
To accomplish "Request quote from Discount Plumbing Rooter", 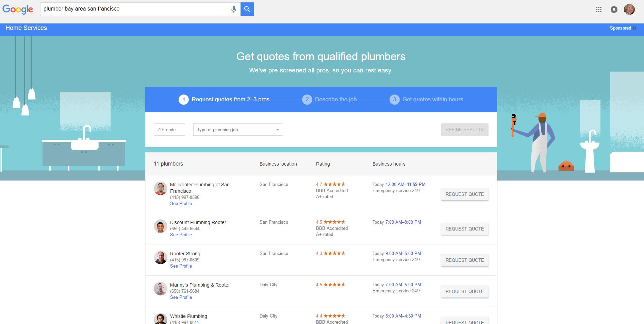I will 465,229.
